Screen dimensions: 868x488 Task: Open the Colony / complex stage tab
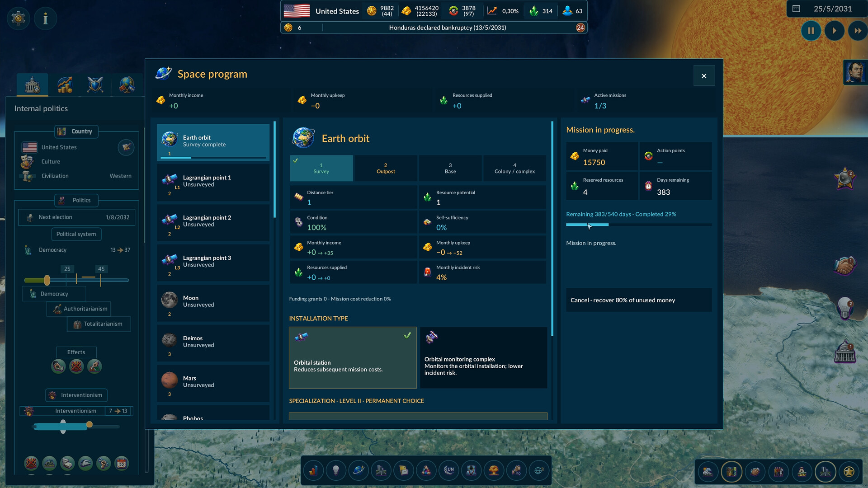coord(514,169)
